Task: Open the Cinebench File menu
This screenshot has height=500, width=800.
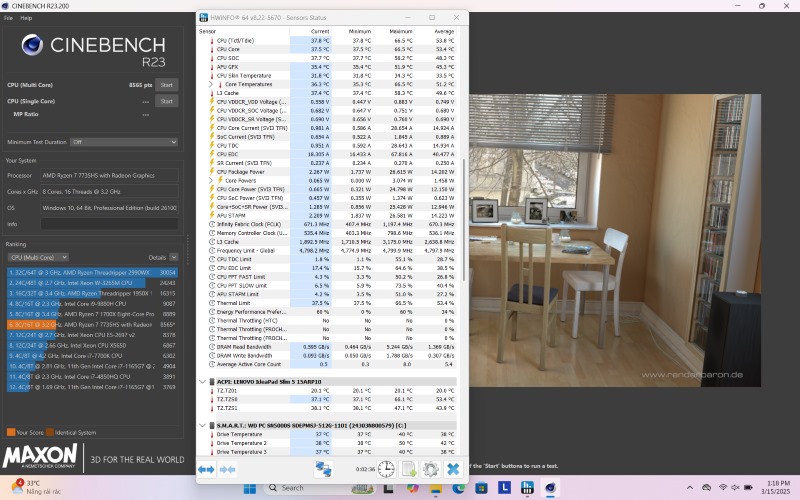Action: point(8,18)
